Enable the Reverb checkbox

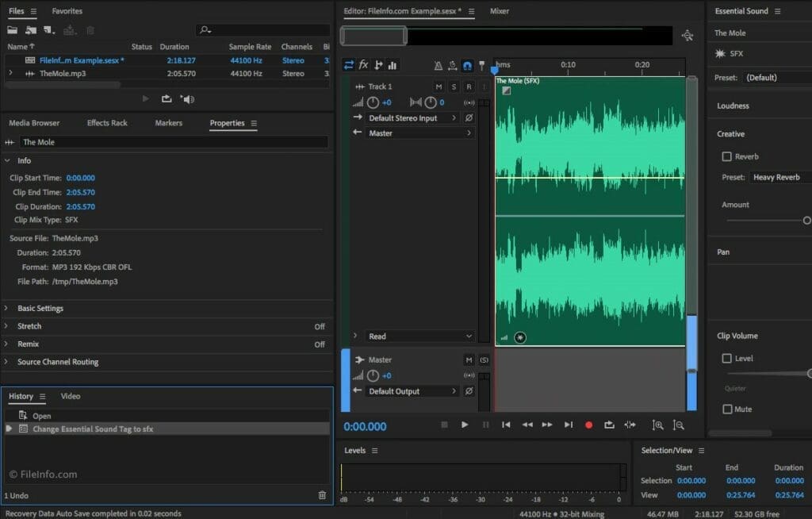(727, 157)
